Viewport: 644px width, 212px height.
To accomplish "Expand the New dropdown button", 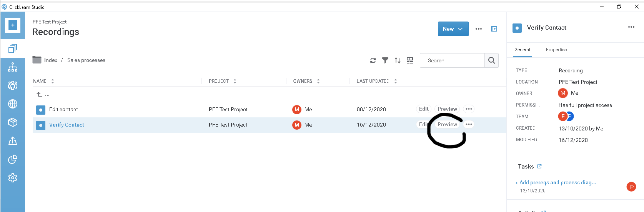I will [x=453, y=29].
